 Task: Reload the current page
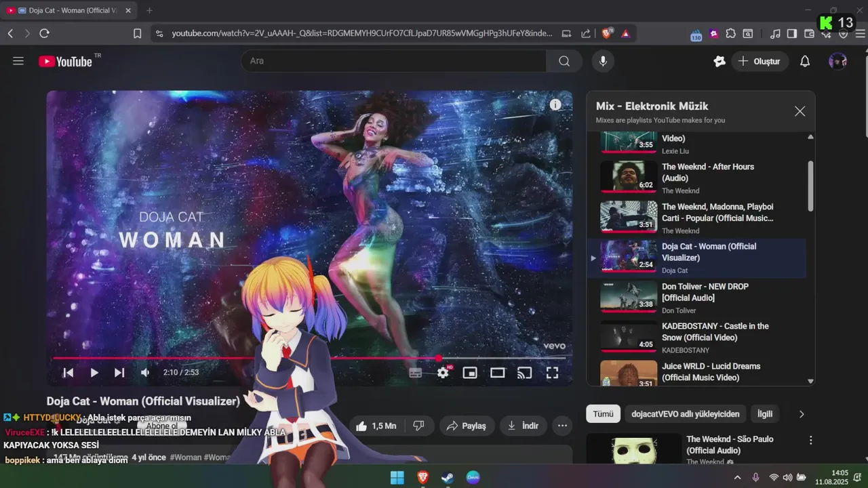45,33
